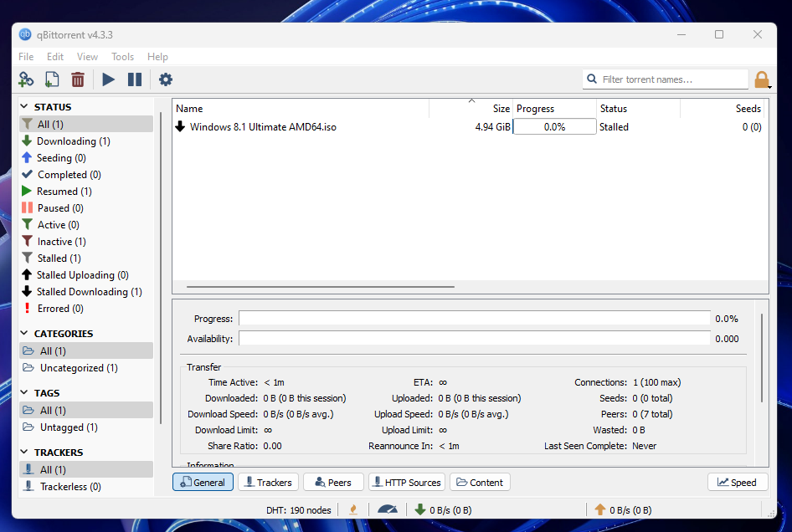
Task: Select Trackerless (0) tracker filter
Action: [x=86, y=486]
